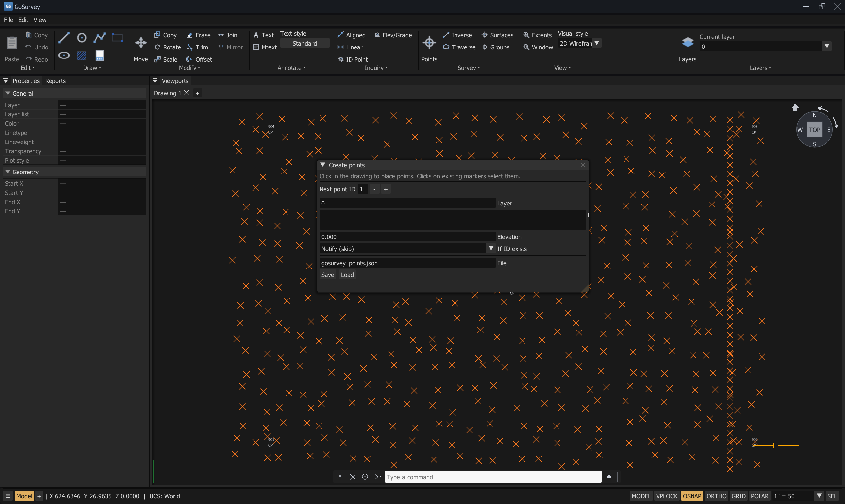Toggle ORTHO mode
Viewport: 845px width, 504px height.
(716, 496)
